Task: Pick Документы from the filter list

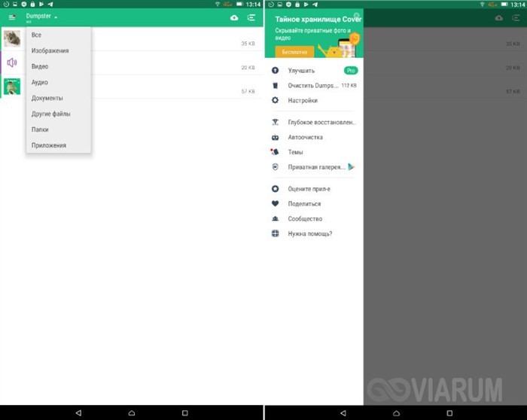Action: coord(47,98)
